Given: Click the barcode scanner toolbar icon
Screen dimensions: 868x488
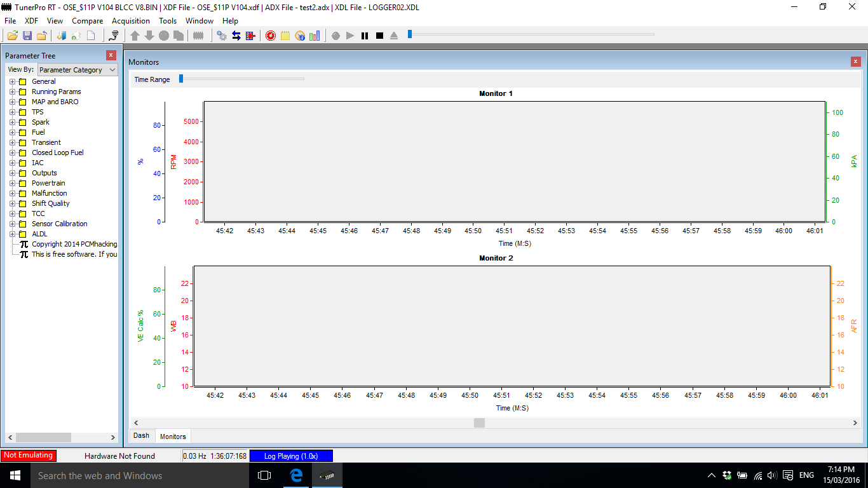Looking at the screenshot, I should click(x=114, y=36).
